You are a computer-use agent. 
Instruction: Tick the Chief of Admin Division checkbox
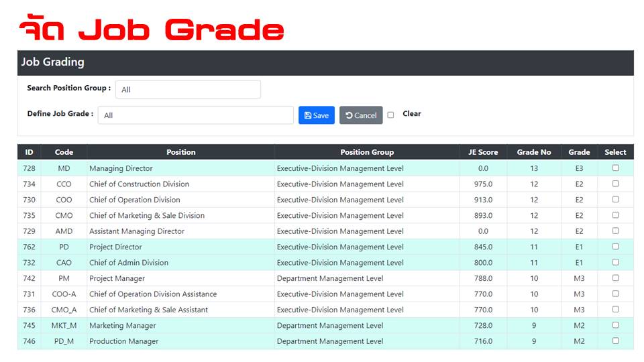pos(615,262)
